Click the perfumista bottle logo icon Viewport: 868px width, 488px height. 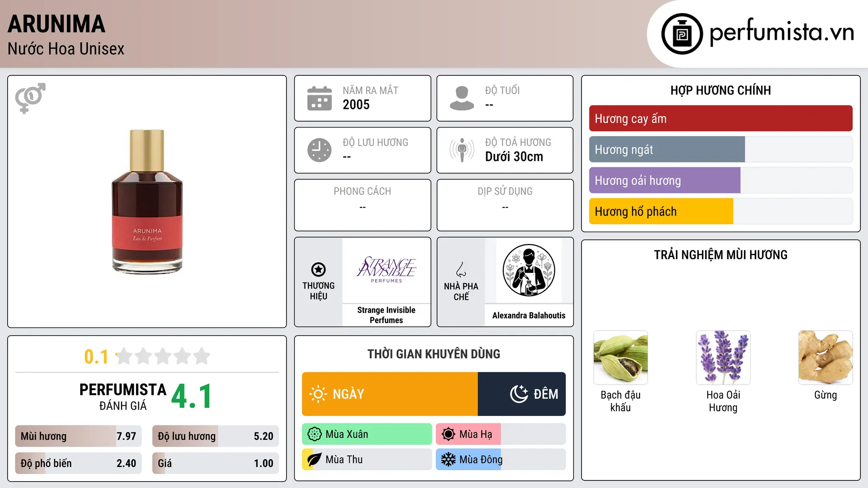682,34
